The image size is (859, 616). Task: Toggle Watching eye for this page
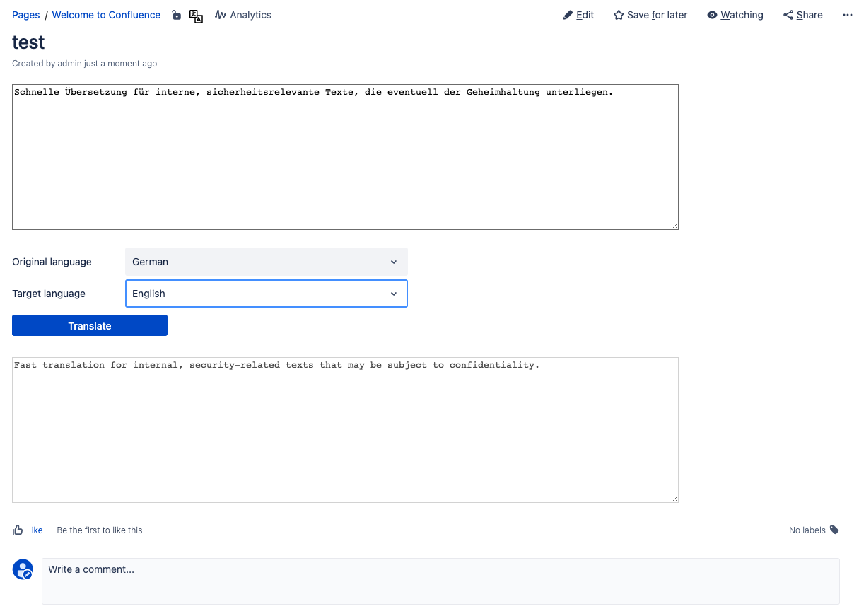(x=735, y=15)
